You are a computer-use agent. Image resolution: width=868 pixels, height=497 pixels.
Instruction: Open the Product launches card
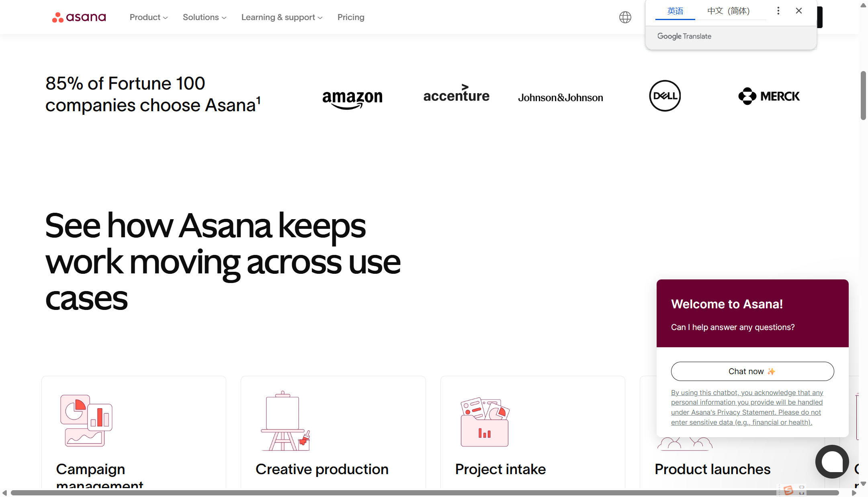[712, 469]
